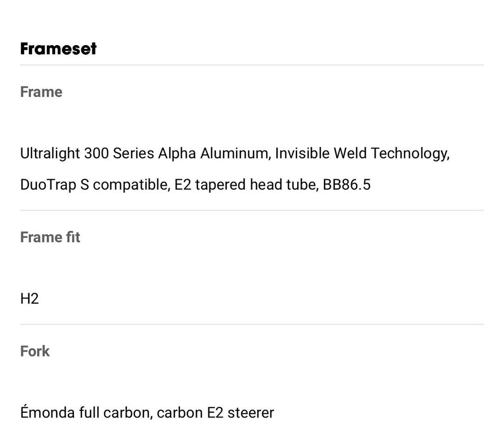Viewport: 504px width, 439px height.
Task: Click the Alpha Aluminum text
Action: [x=213, y=154]
